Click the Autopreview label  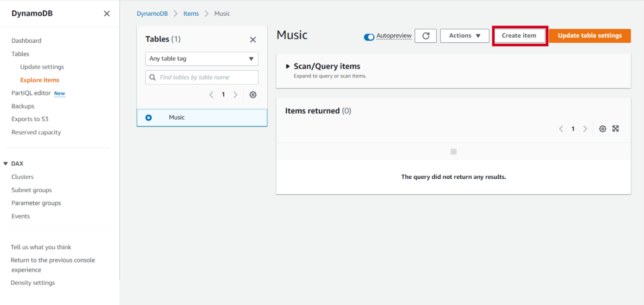(x=394, y=36)
